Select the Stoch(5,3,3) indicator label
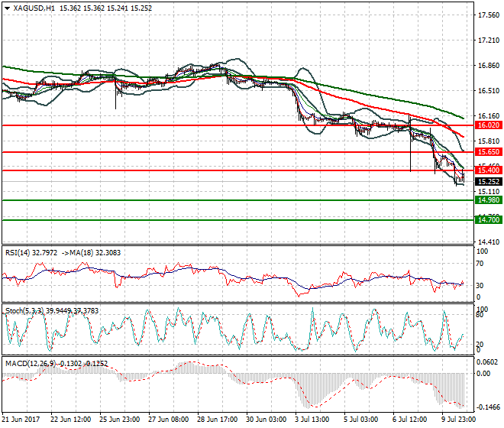The width and height of the screenshot is (504, 428). tap(24, 311)
